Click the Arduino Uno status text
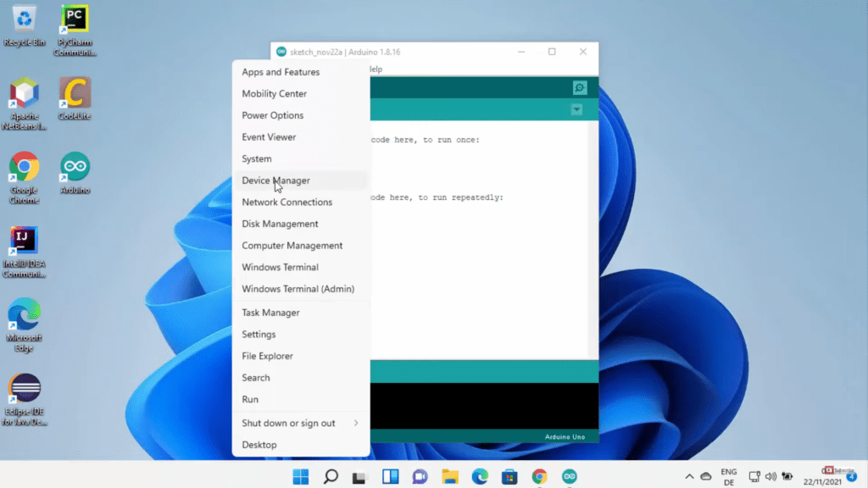Image resolution: width=868 pixels, height=488 pixels. 565,436
